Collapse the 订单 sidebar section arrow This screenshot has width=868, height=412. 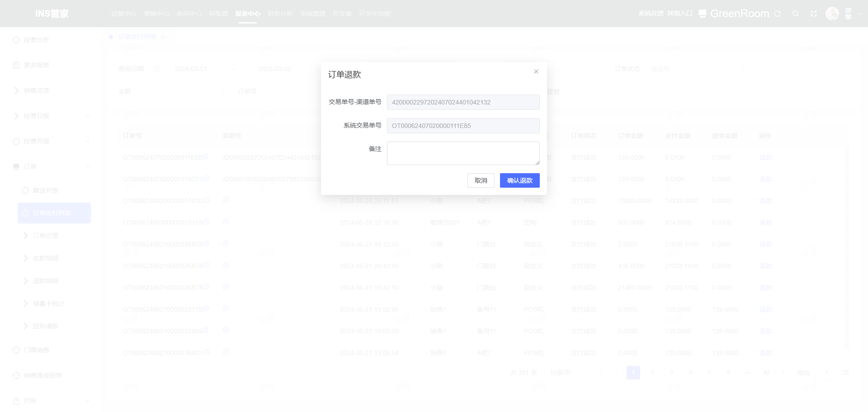pos(88,166)
